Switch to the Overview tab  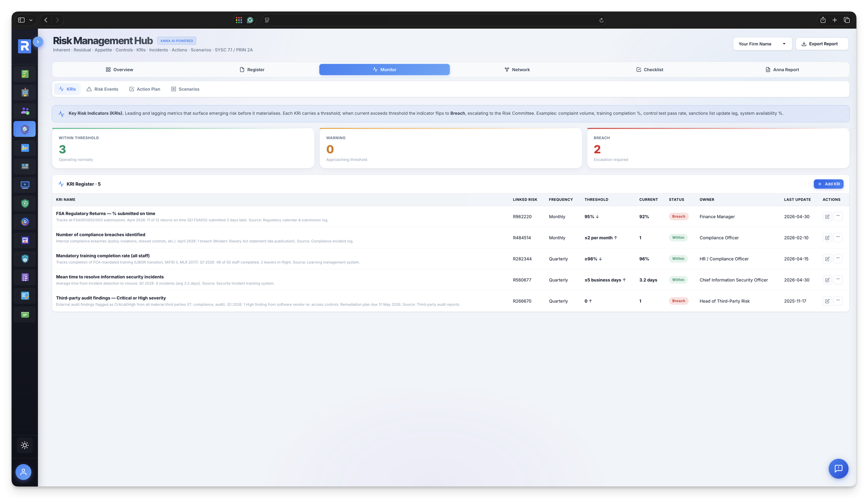click(x=119, y=69)
